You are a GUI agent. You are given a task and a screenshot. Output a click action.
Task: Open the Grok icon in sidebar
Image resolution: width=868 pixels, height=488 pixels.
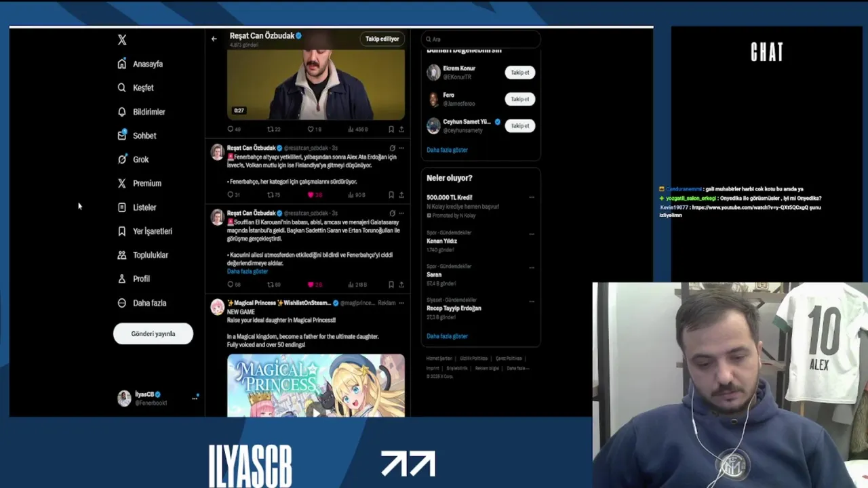122,159
